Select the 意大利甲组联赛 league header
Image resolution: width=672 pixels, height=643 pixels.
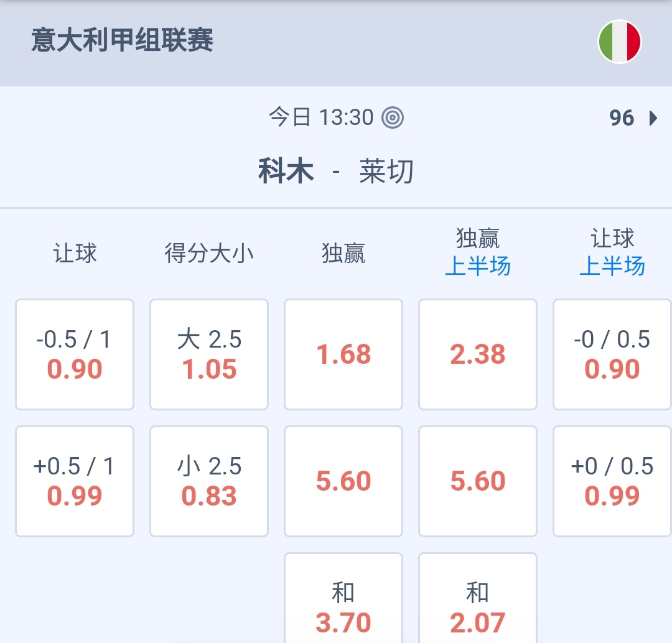[123, 40]
